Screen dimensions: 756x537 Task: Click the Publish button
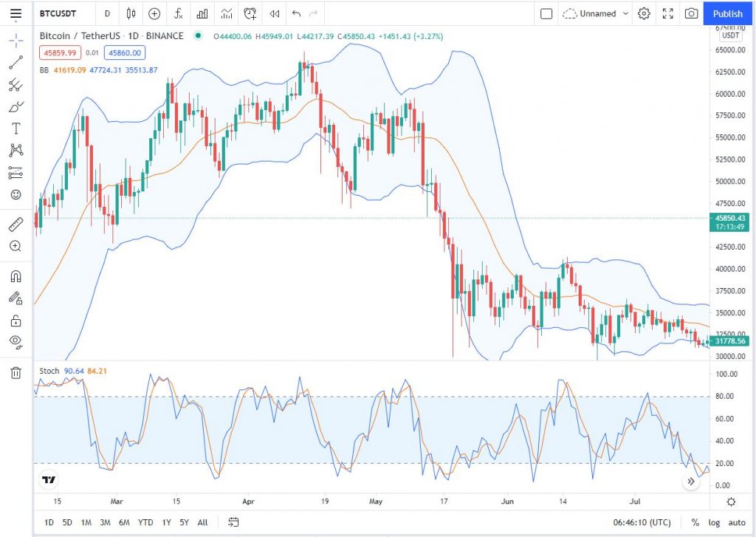click(x=728, y=13)
